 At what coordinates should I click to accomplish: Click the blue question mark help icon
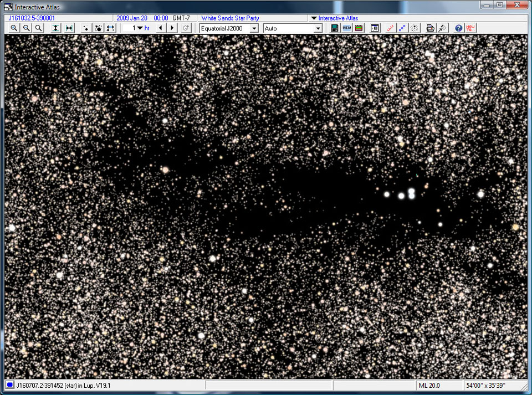pyautogui.click(x=458, y=28)
